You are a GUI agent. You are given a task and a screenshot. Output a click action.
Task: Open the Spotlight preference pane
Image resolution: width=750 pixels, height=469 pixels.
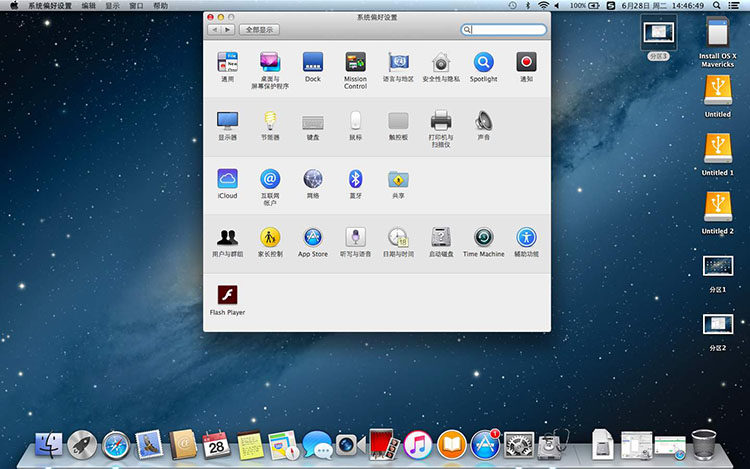(484, 67)
